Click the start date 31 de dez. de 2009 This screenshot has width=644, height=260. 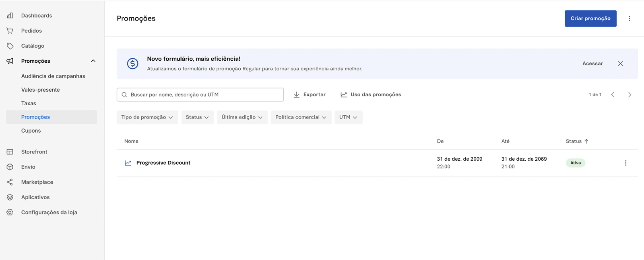[x=460, y=159]
